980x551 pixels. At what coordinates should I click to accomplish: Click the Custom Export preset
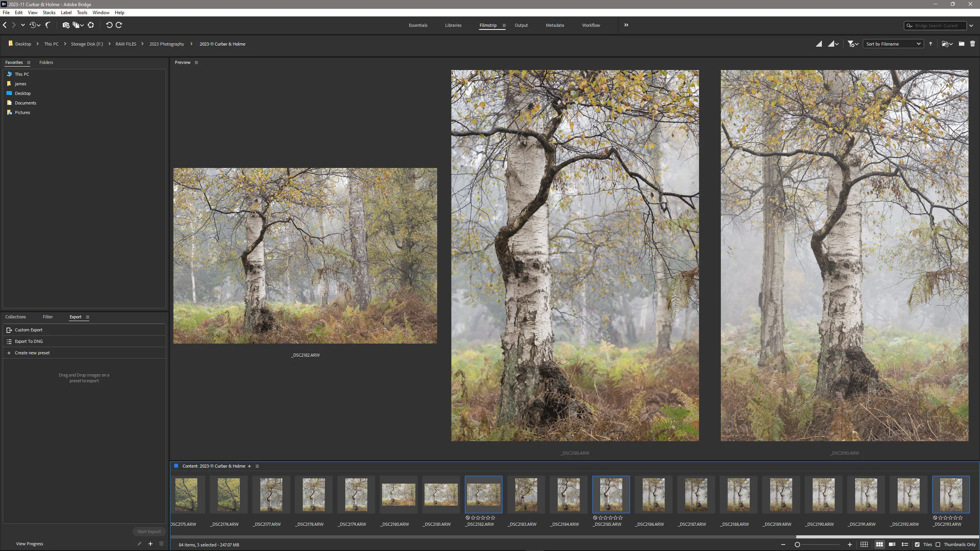coord(29,330)
